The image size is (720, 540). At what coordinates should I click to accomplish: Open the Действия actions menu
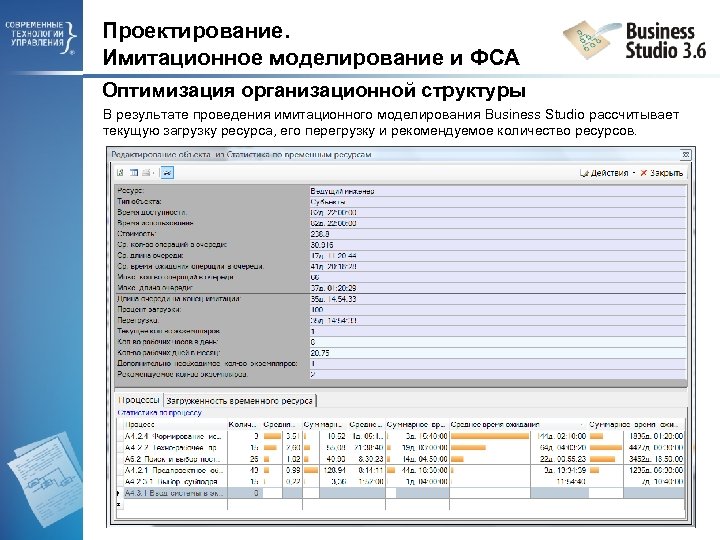tap(607, 173)
